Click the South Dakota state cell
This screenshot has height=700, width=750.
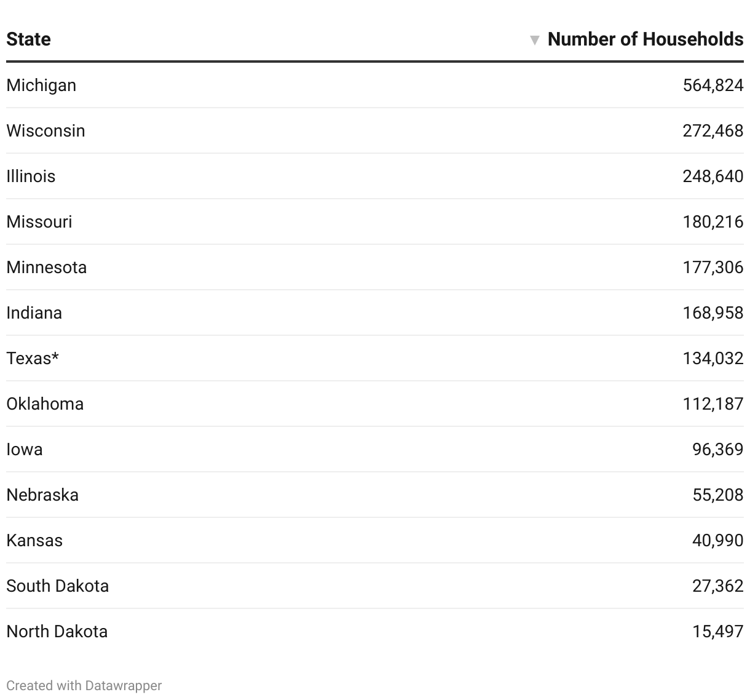(x=57, y=586)
